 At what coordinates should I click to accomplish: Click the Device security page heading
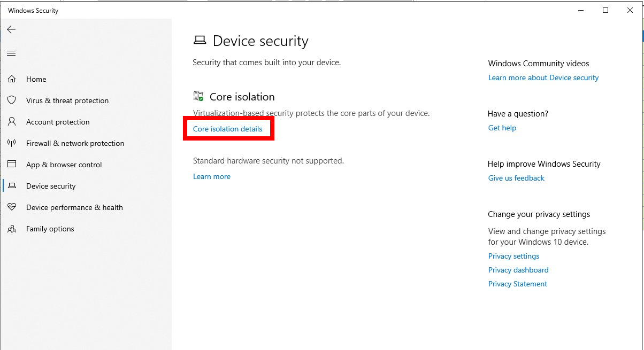click(260, 41)
